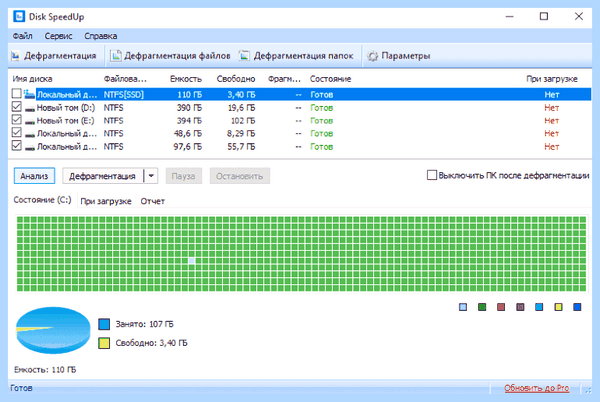Sort by the Файлова... column header
The width and height of the screenshot is (600, 402).
pos(125,79)
